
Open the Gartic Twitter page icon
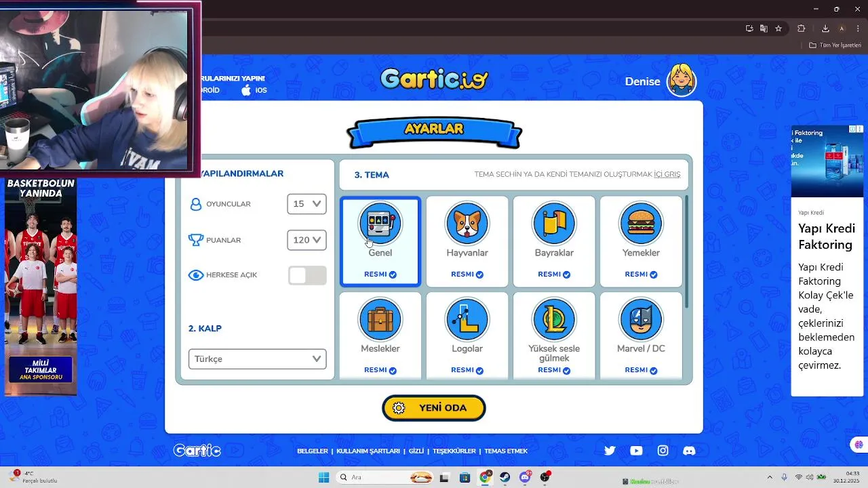pyautogui.click(x=610, y=451)
